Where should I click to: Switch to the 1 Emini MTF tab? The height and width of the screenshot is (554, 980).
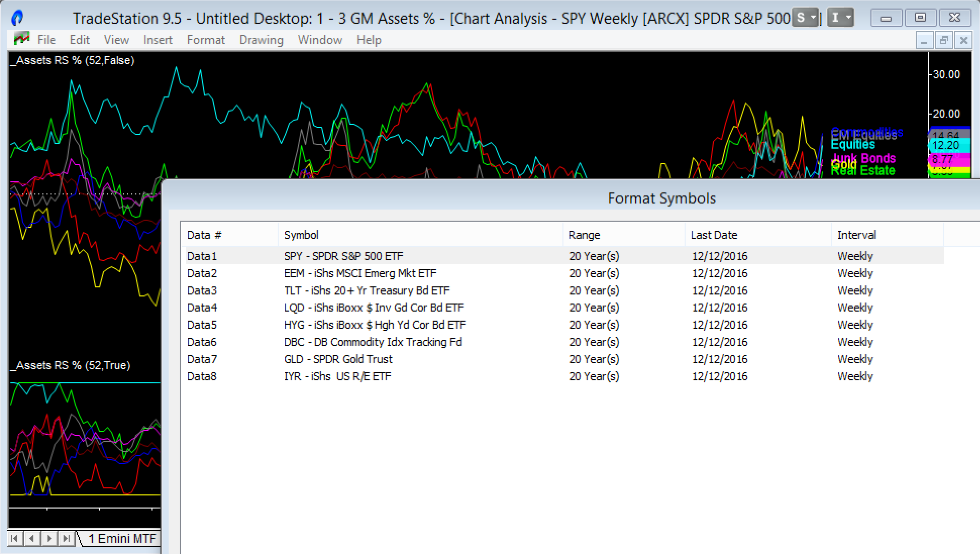[122, 538]
